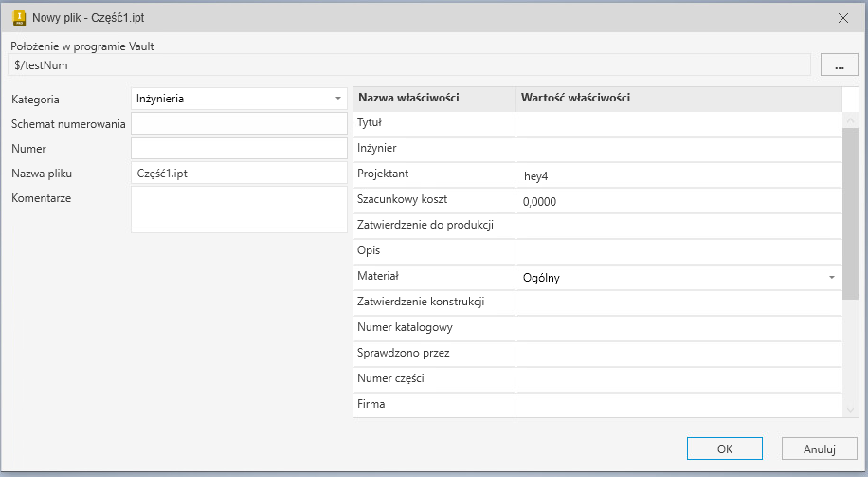
Task: Click the Nazwa pliku text field
Action: point(240,174)
